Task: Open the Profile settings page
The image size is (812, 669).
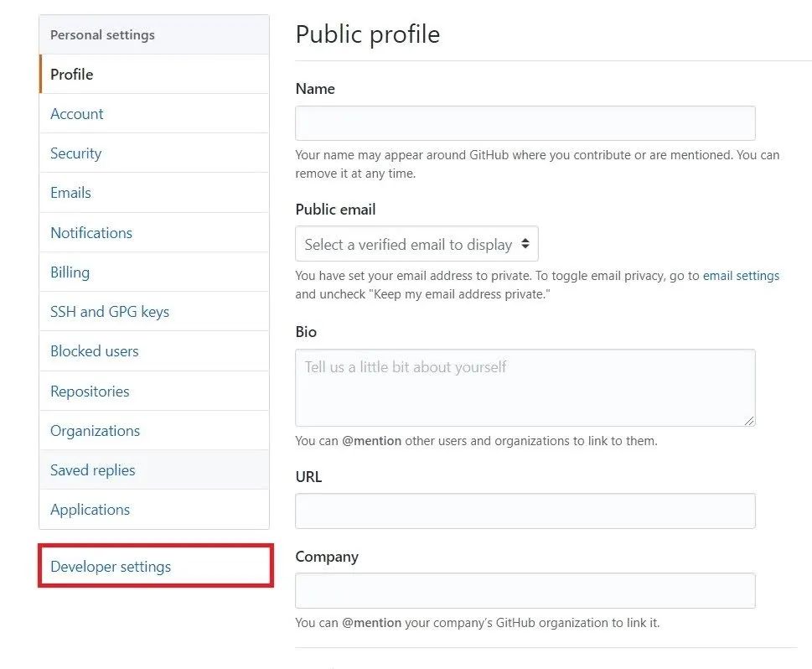Action: [x=154, y=74]
